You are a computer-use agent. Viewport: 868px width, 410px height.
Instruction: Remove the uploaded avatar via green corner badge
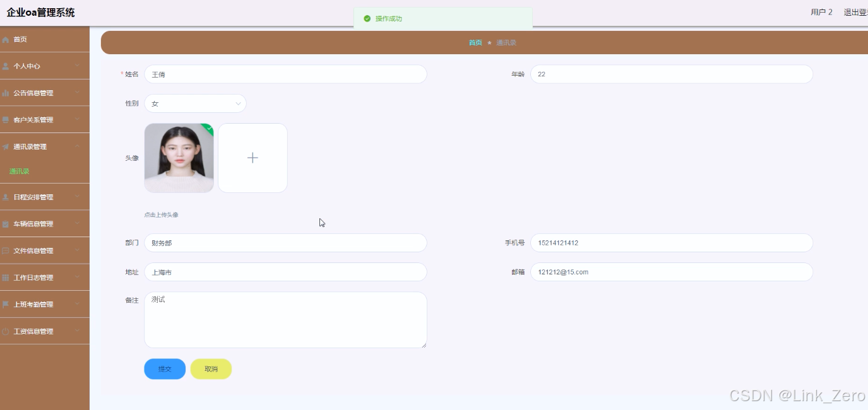point(208,128)
